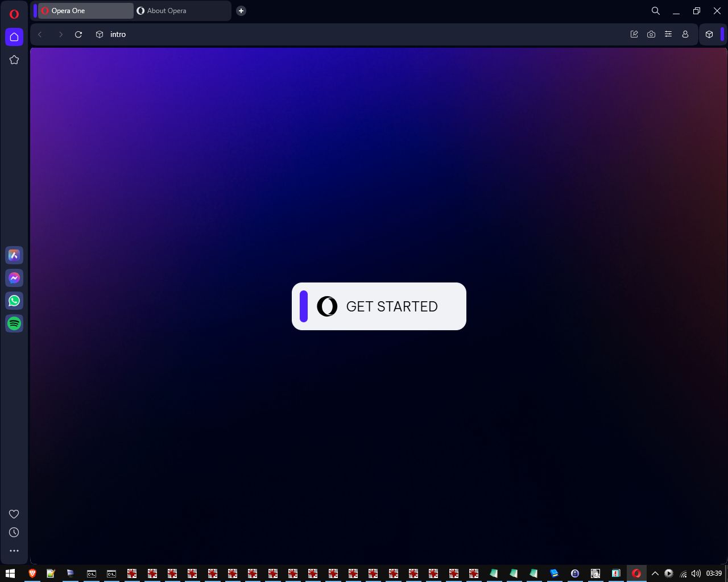Expand the sidebar three-dot setup menu
The width and height of the screenshot is (728, 582).
click(x=14, y=551)
